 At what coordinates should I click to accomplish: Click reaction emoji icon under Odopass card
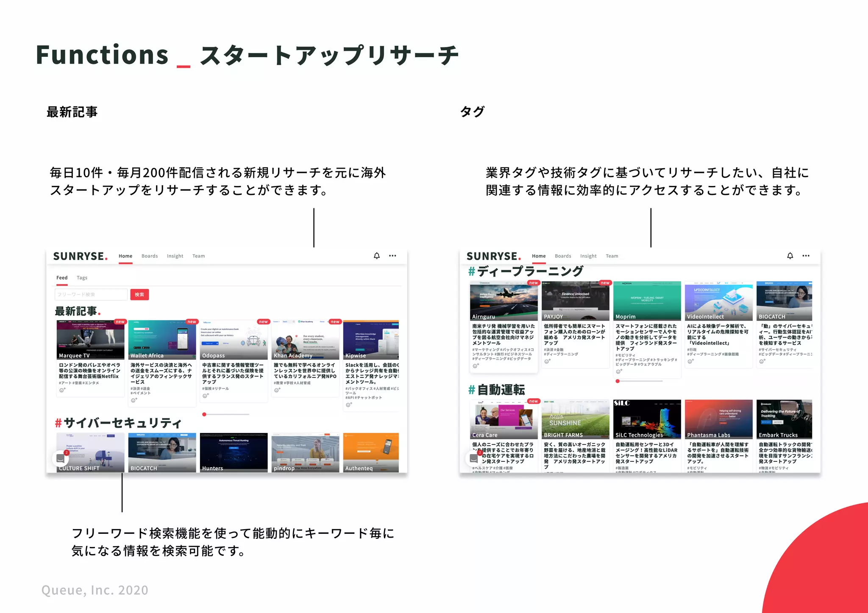tap(206, 396)
